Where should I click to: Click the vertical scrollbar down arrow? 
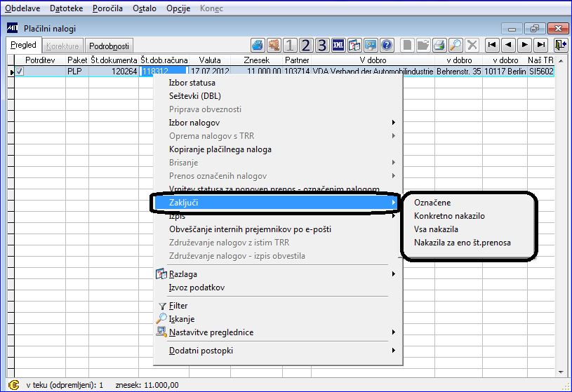click(x=561, y=372)
